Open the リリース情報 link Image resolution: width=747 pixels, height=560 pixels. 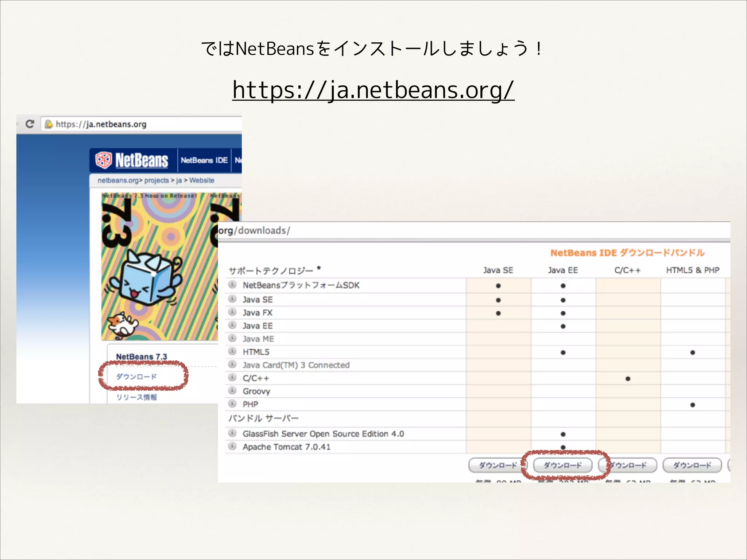(136, 397)
